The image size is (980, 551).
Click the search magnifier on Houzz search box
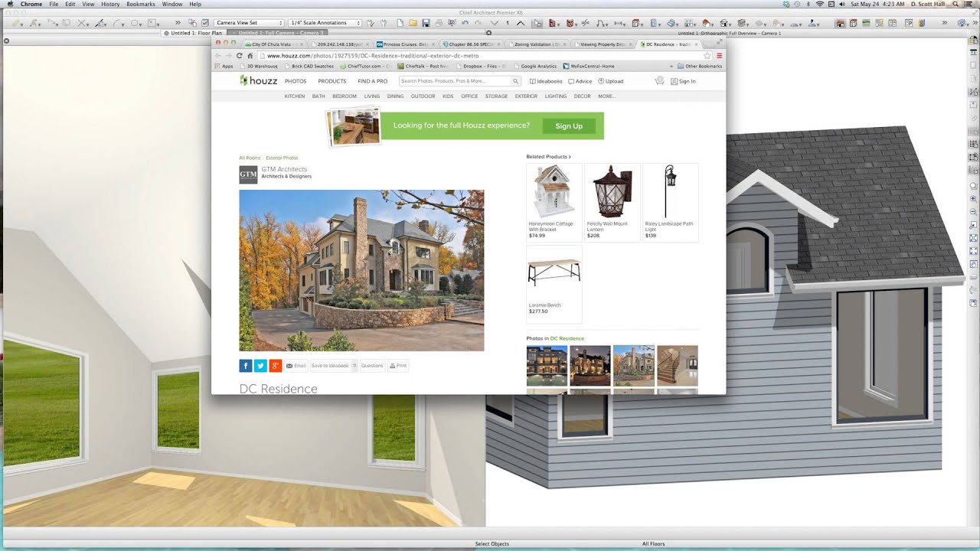coord(515,81)
